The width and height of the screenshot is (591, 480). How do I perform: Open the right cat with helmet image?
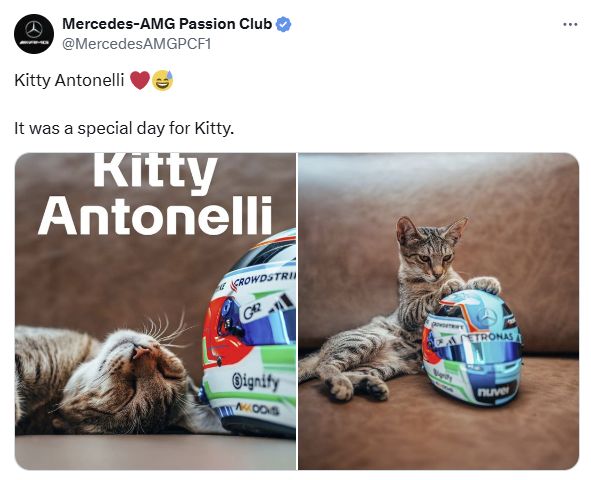[438, 311]
